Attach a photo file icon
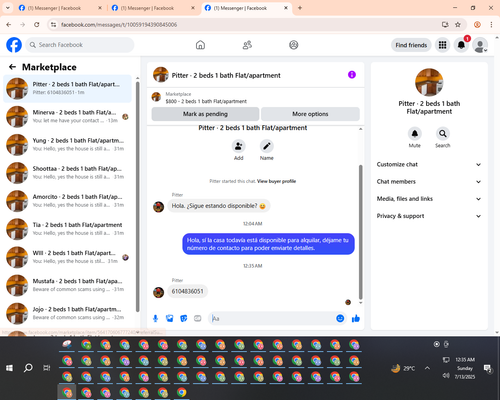Viewport: 500px width, 400px height. (x=170, y=319)
